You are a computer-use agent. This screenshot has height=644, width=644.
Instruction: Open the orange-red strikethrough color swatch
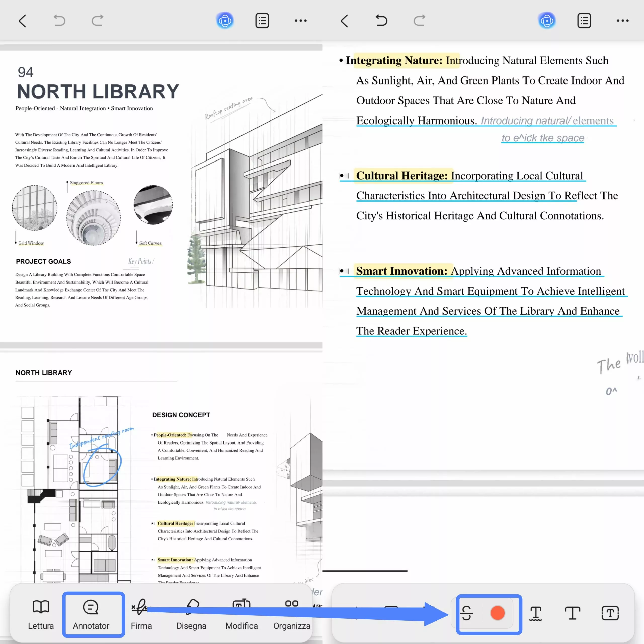tap(497, 613)
